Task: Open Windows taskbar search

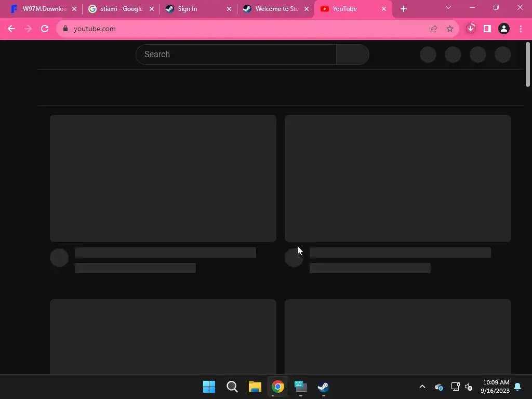Action: tap(232, 387)
